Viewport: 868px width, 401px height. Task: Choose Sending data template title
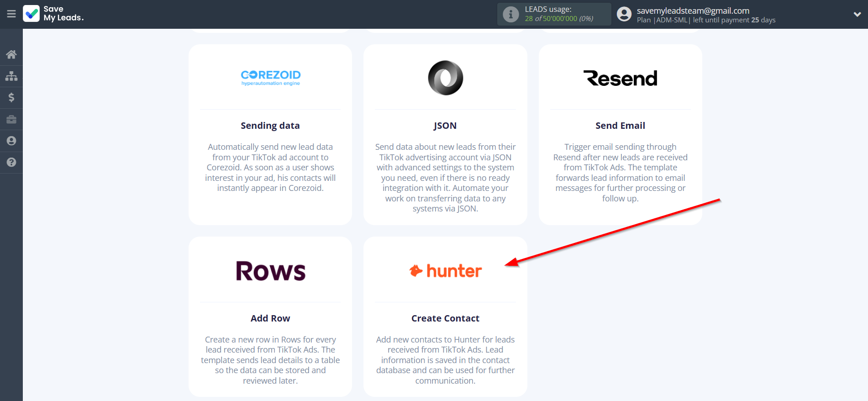point(270,126)
